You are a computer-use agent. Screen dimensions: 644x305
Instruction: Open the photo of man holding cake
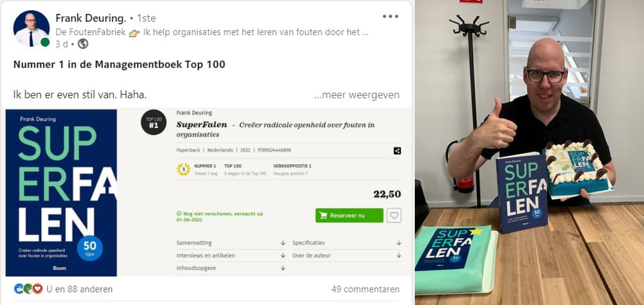pyautogui.click(x=529, y=152)
